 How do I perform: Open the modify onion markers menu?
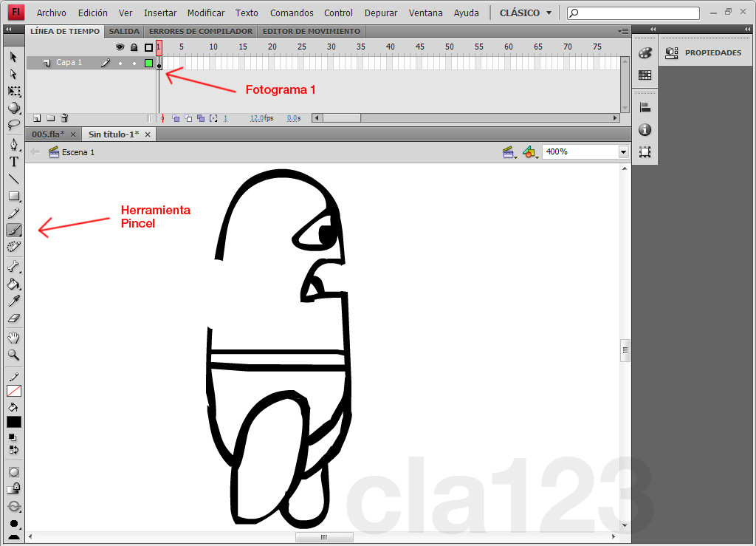click(213, 118)
